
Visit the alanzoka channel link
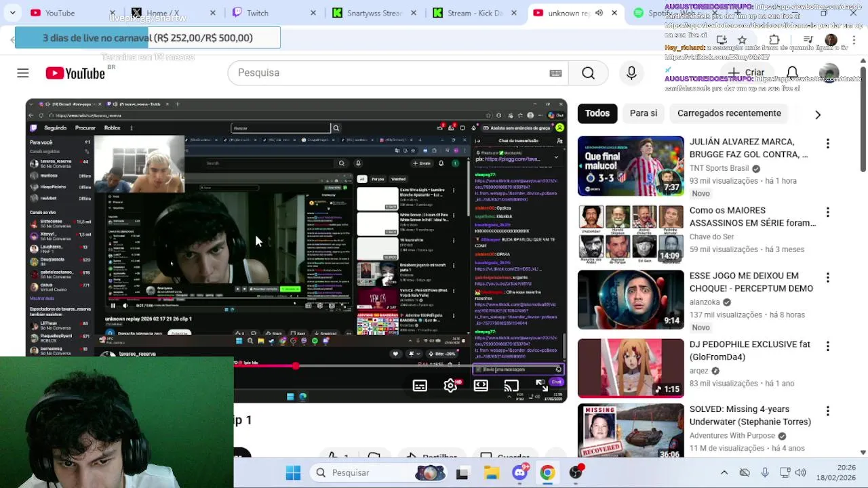click(x=705, y=302)
